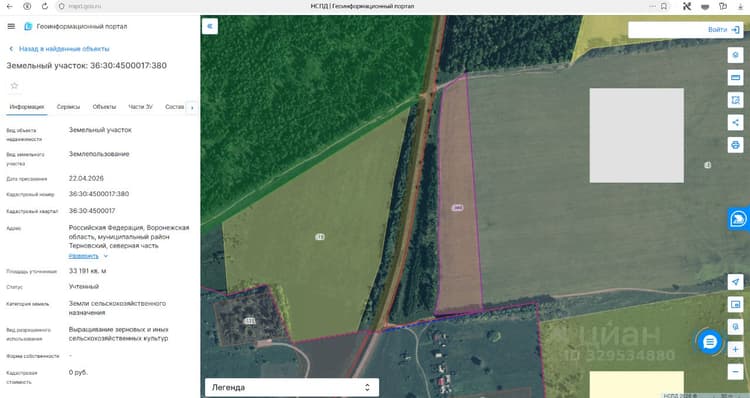
Task: Locate my position with arrow icon
Action: tap(735, 282)
